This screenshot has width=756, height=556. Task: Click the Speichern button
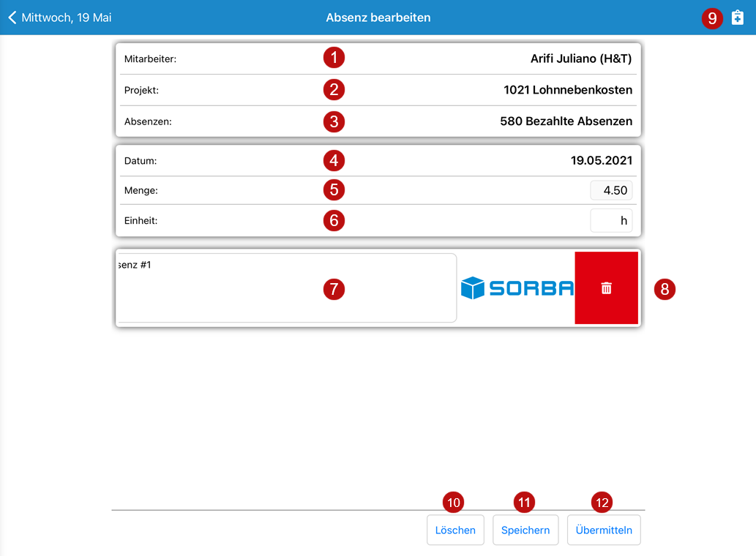coord(525,530)
